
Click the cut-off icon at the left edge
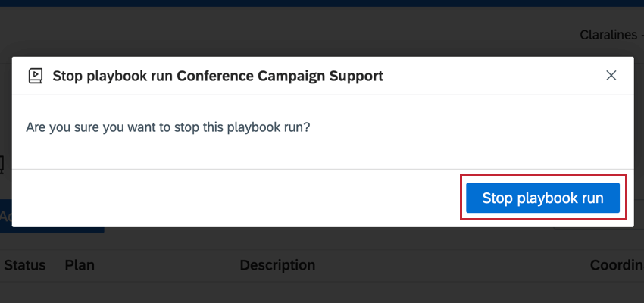(x=2, y=164)
